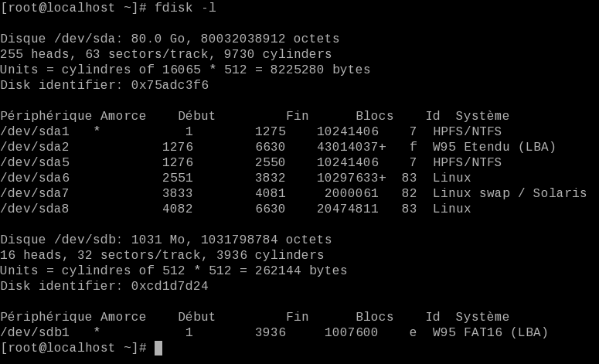Select 'W95 Etendu (LBA)' system type
599x364 pixels.
(x=494, y=147)
